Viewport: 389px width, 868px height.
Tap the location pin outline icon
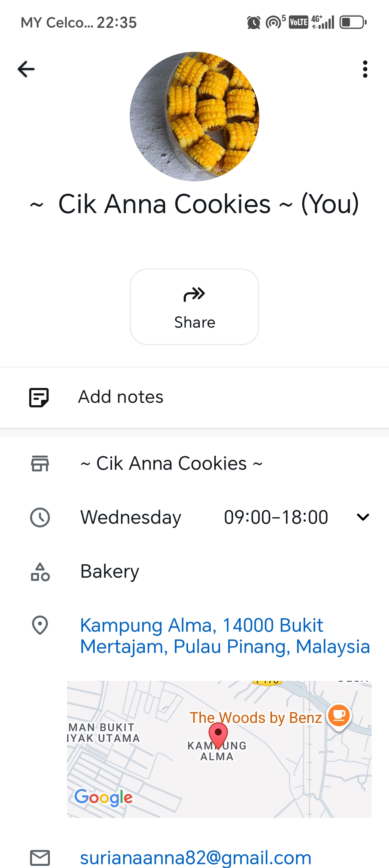click(x=40, y=625)
